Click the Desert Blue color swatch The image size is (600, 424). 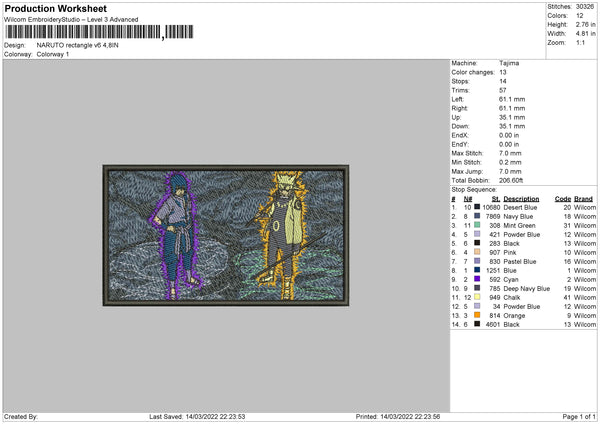(479, 207)
